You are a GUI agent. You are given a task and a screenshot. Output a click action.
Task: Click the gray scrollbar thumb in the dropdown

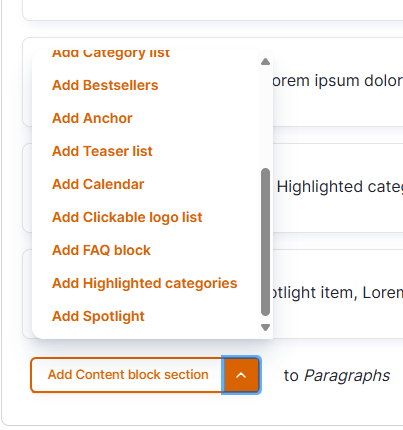point(265,242)
